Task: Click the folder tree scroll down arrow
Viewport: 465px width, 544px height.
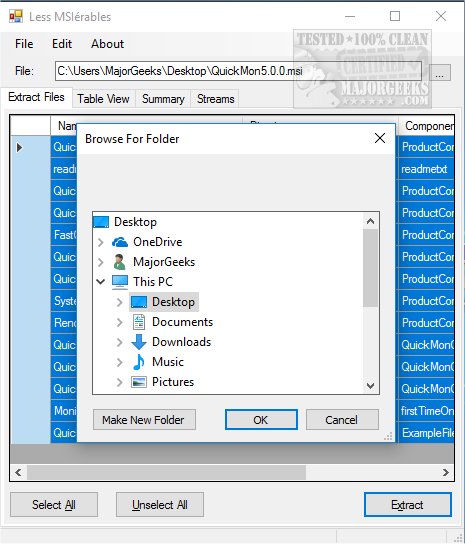Action: 370,385
